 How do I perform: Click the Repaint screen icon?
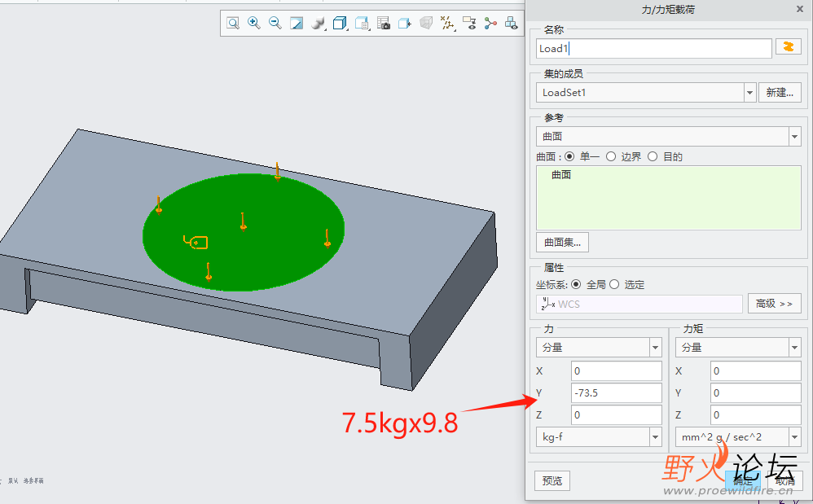[x=296, y=23]
